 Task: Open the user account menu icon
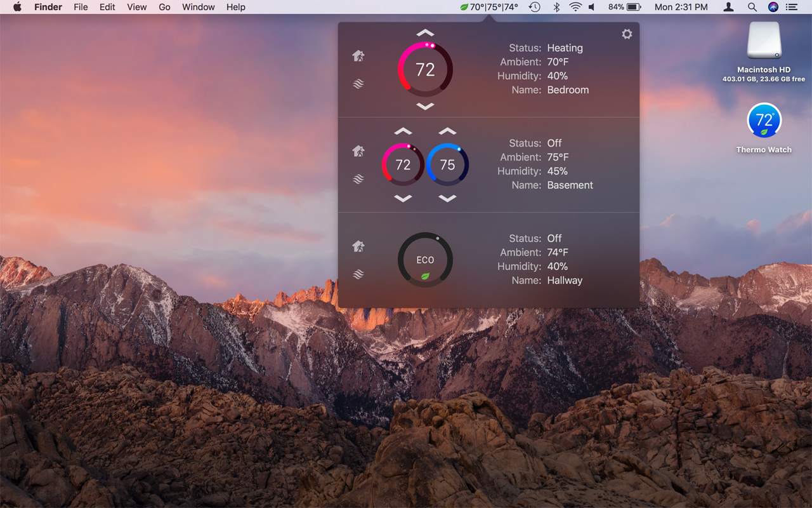click(x=729, y=7)
